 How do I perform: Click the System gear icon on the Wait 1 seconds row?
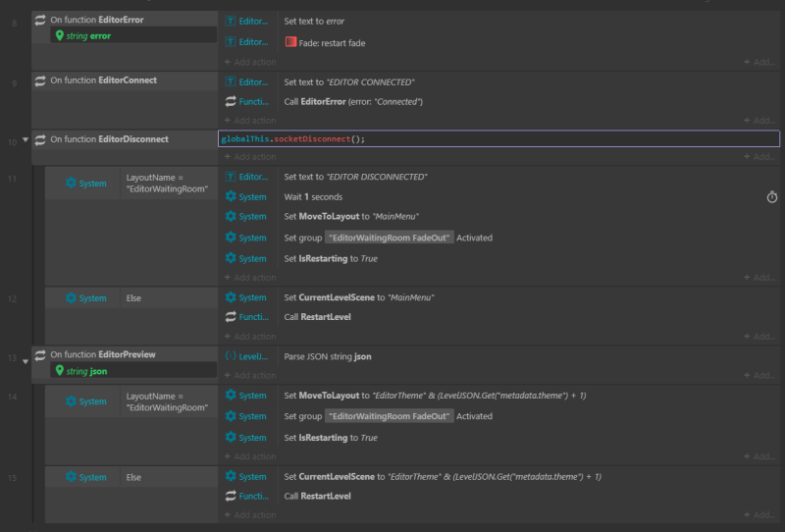tap(231, 196)
